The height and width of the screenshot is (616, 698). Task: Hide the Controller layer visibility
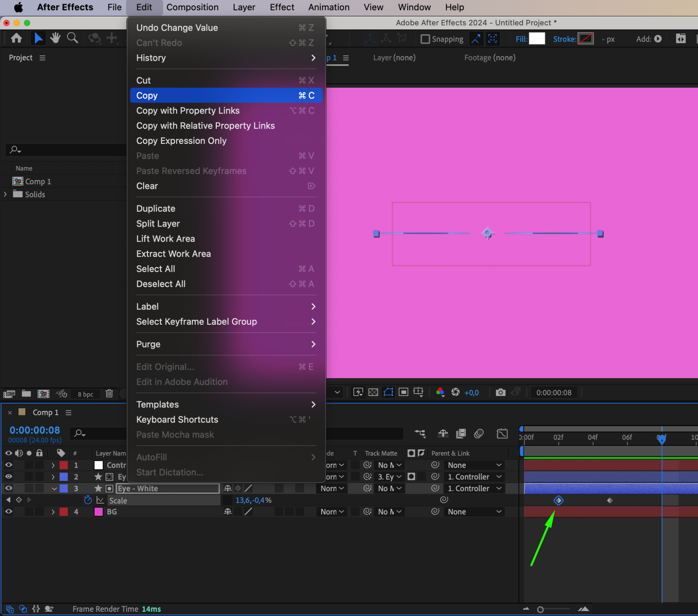click(9, 465)
